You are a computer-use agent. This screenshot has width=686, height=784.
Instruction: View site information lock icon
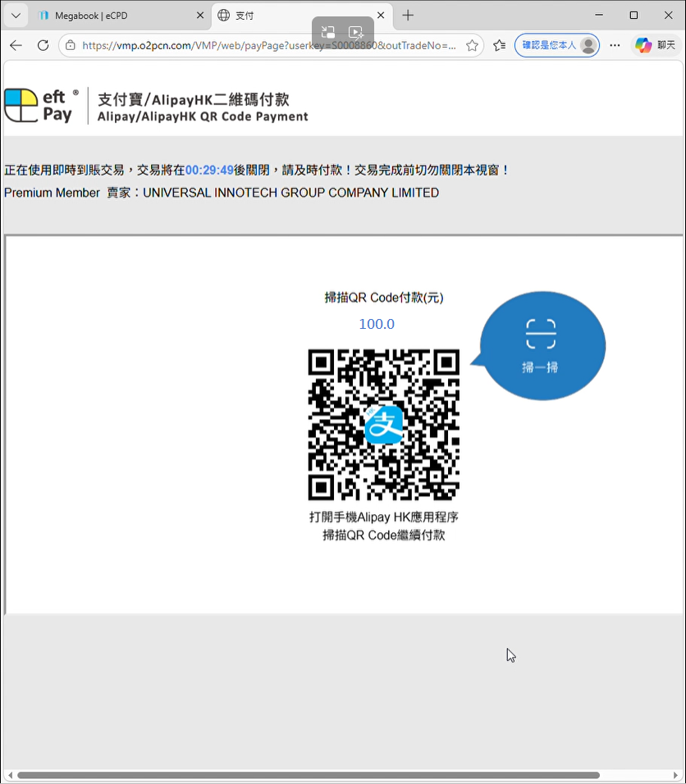point(71,45)
